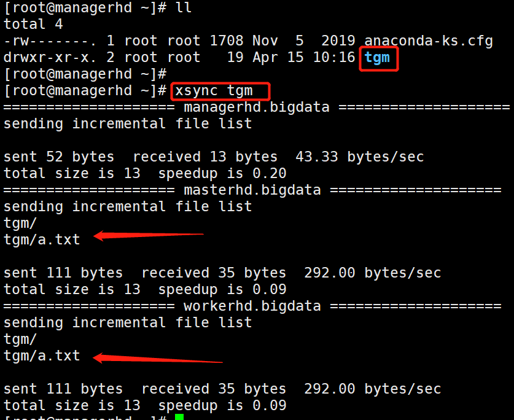Click the highlighted tgm directory name
This screenshot has height=420, width=514.
pyautogui.click(x=377, y=57)
